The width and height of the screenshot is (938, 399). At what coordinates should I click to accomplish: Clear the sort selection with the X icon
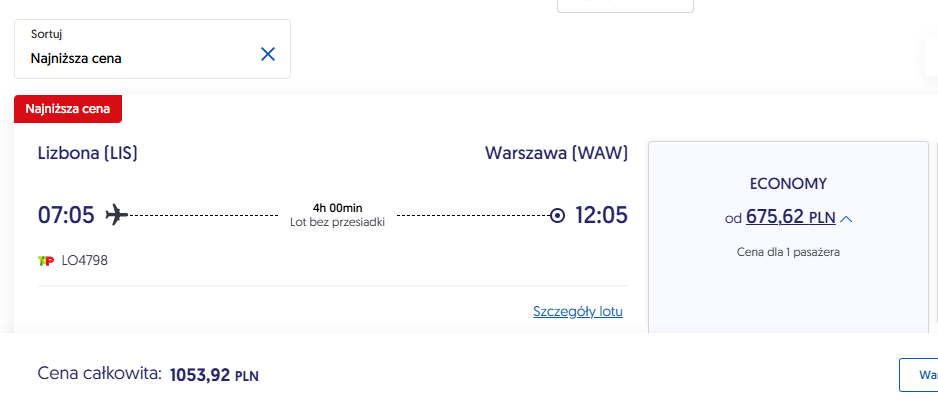coord(268,54)
